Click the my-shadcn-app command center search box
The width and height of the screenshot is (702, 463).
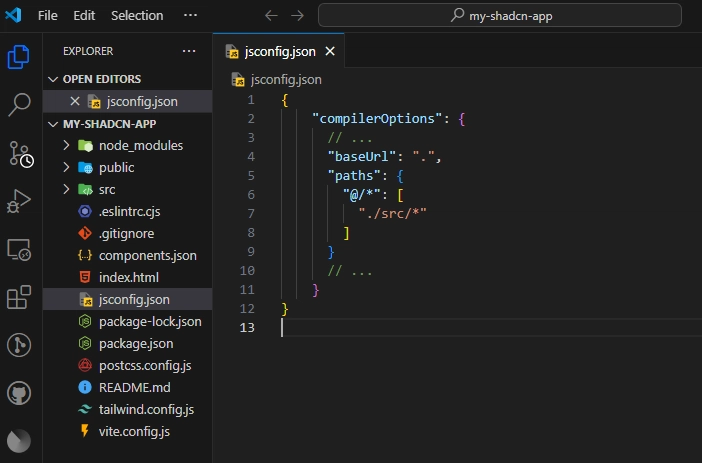coord(500,16)
